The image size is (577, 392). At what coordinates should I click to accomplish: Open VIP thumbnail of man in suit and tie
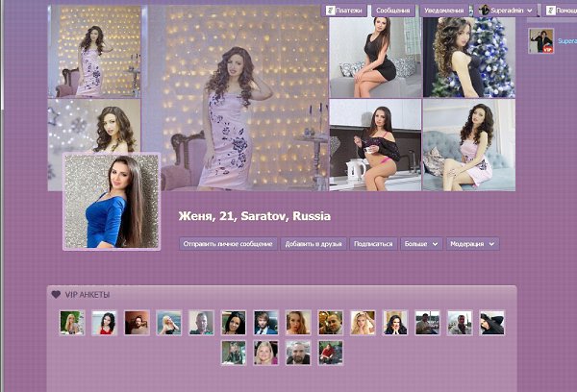pyautogui.click(x=266, y=323)
